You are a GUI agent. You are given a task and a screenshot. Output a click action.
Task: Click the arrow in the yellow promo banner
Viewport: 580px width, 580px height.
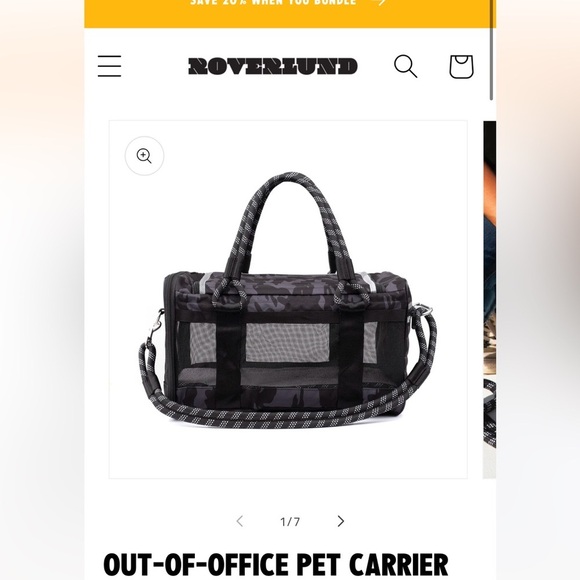[x=378, y=2]
